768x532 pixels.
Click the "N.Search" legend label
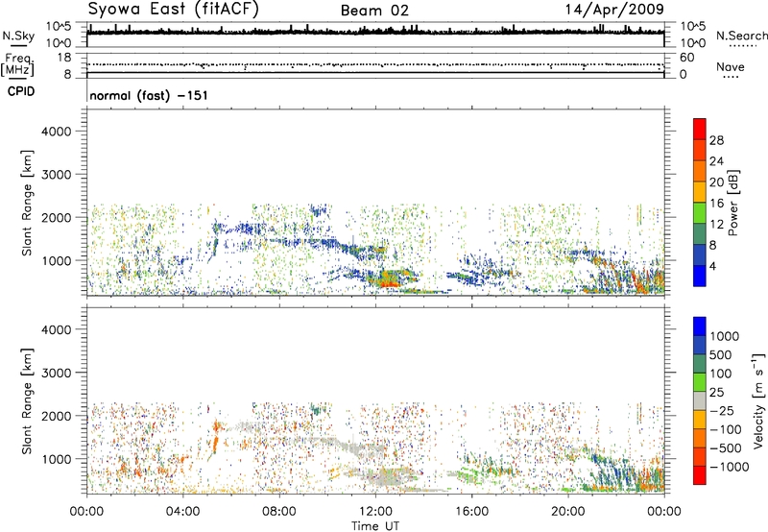pos(741,36)
